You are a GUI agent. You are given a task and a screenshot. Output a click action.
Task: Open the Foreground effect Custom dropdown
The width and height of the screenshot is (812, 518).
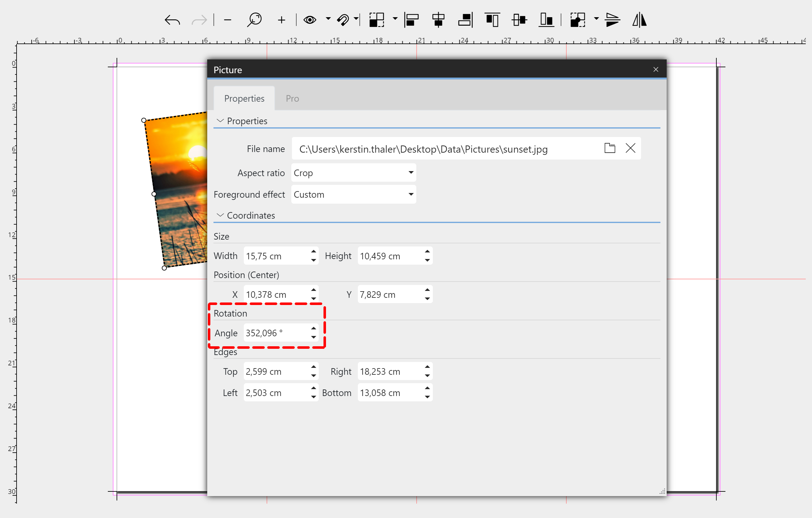(x=353, y=194)
